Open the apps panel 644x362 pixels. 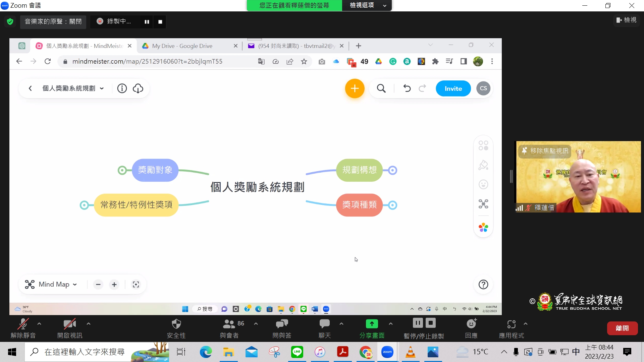(511, 324)
